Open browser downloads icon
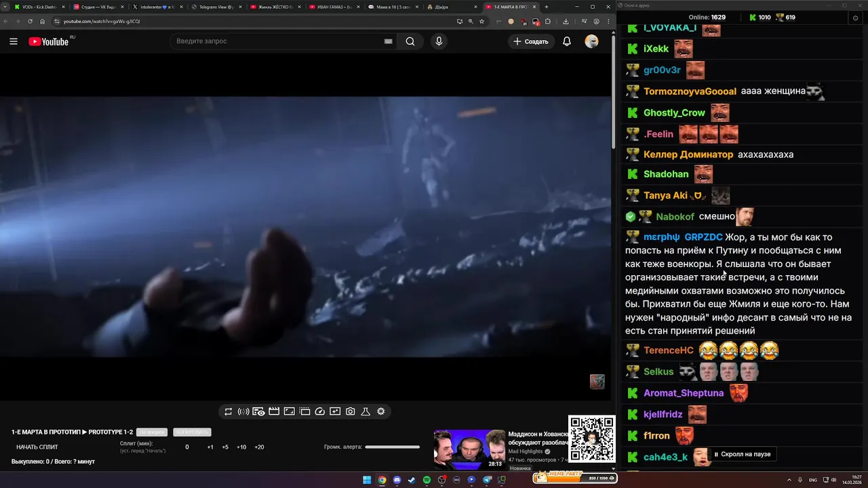 pos(566,21)
